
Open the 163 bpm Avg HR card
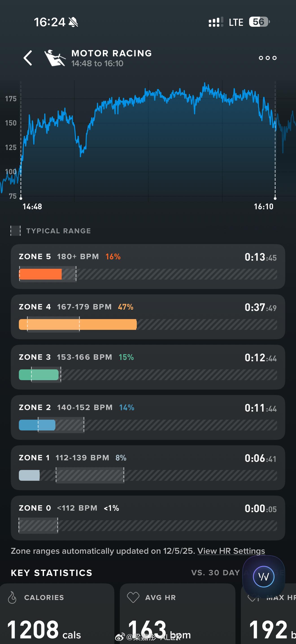tap(177, 615)
